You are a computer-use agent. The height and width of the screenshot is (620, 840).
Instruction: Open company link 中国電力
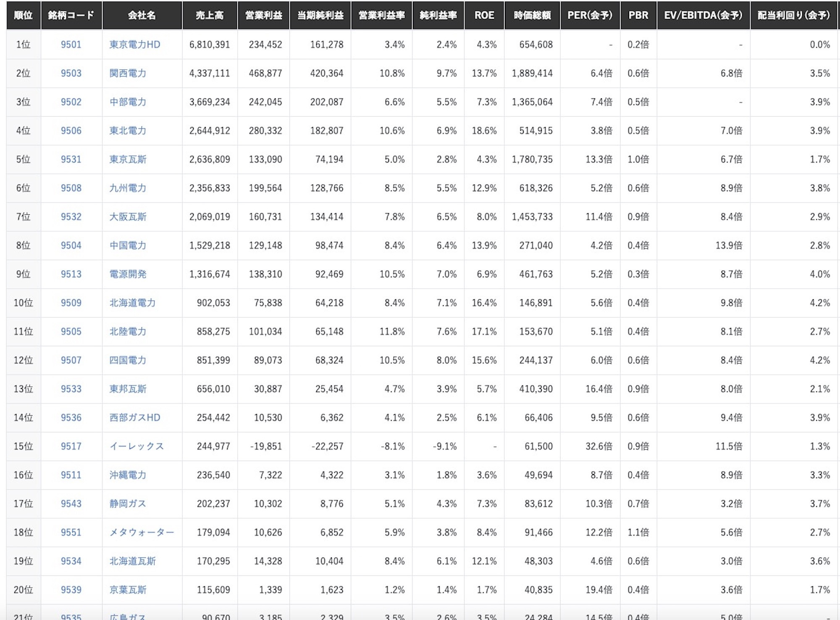[x=128, y=245]
